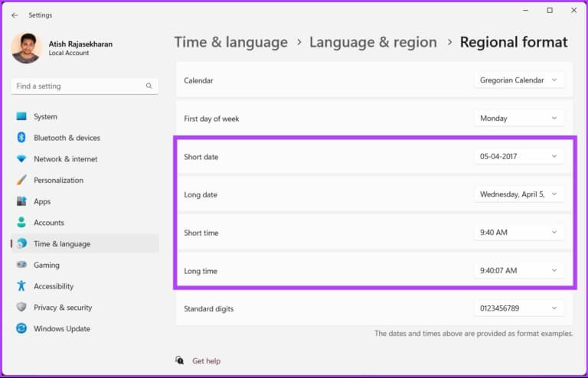588x378 pixels.
Task: Click the Short time label
Action: (201, 233)
